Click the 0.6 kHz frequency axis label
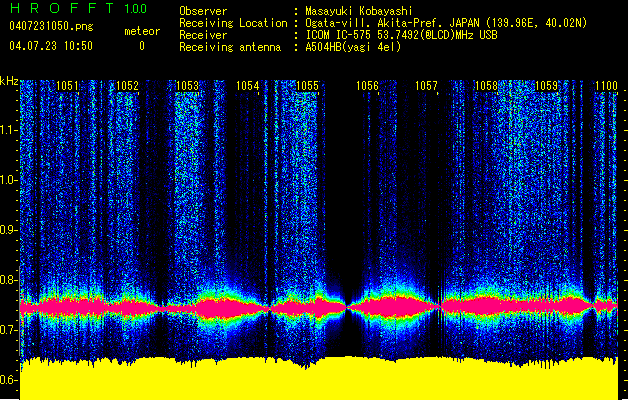This screenshot has width=629, height=400. [8, 380]
